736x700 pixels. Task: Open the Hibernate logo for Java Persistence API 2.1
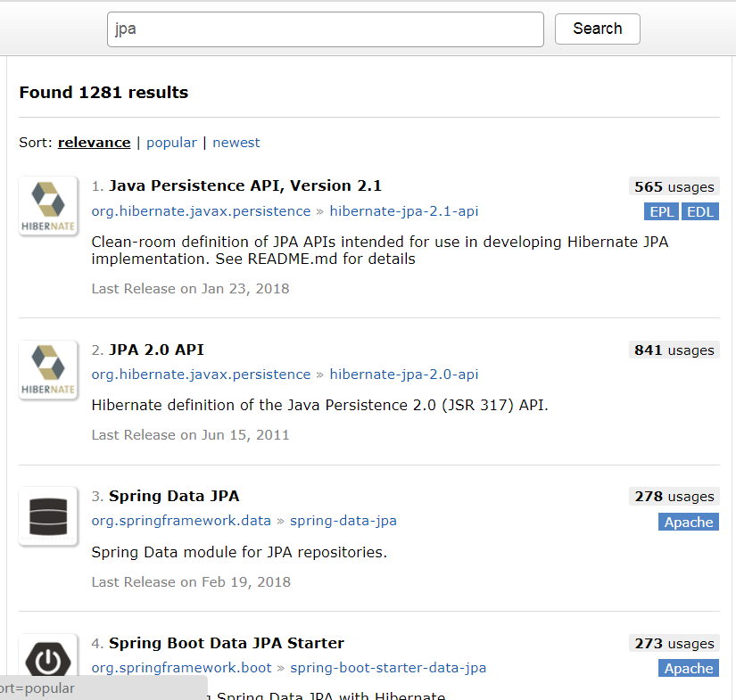tap(48, 205)
